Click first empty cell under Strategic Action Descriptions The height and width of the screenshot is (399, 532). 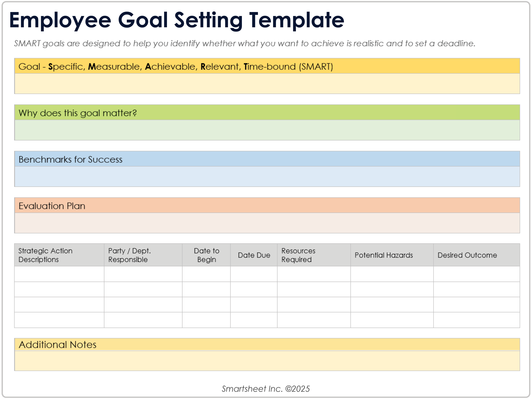pyautogui.click(x=59, y=274)
